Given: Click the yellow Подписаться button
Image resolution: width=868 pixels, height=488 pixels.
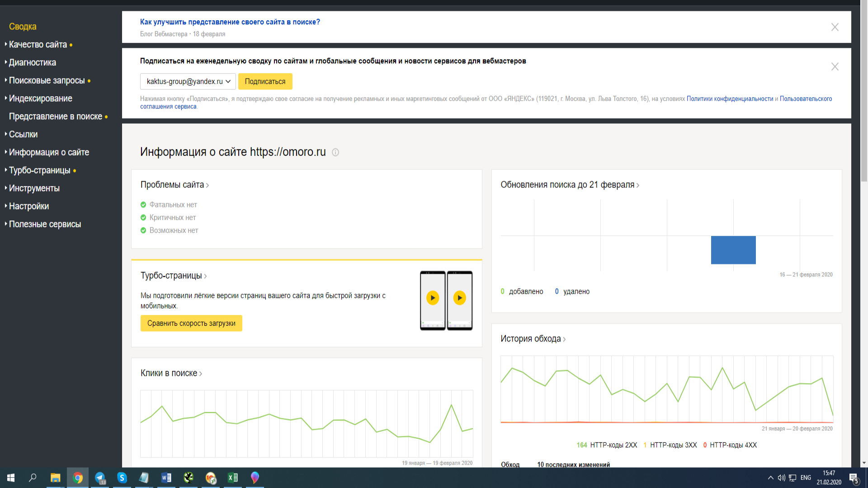Looking at the screenshot, I should pos(265,81).
